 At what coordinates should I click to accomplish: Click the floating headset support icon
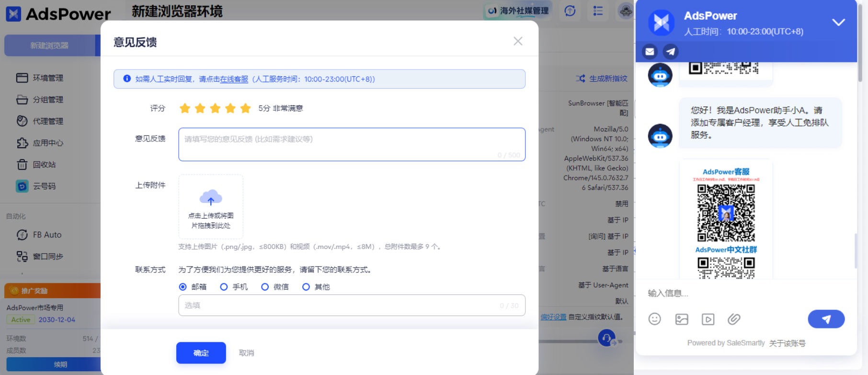coord(607,338)
